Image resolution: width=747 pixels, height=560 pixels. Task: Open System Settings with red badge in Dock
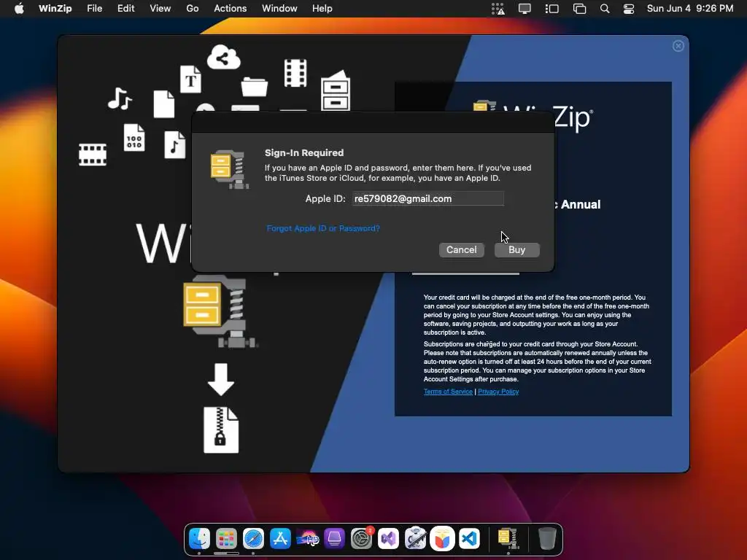[x=362, y=539]
